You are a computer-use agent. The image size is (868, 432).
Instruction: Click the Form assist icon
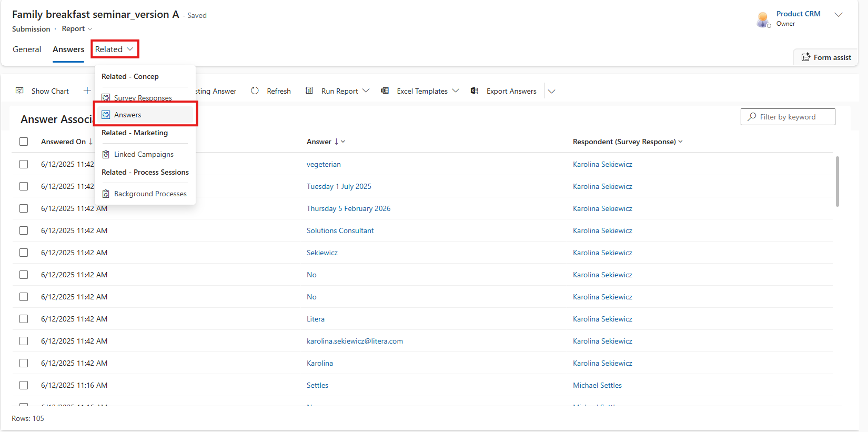click(805, 57)
